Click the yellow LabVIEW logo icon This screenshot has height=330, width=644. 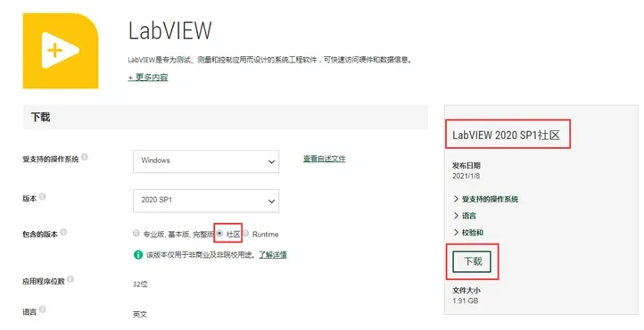pyautogui.click(x=61, y=51)
